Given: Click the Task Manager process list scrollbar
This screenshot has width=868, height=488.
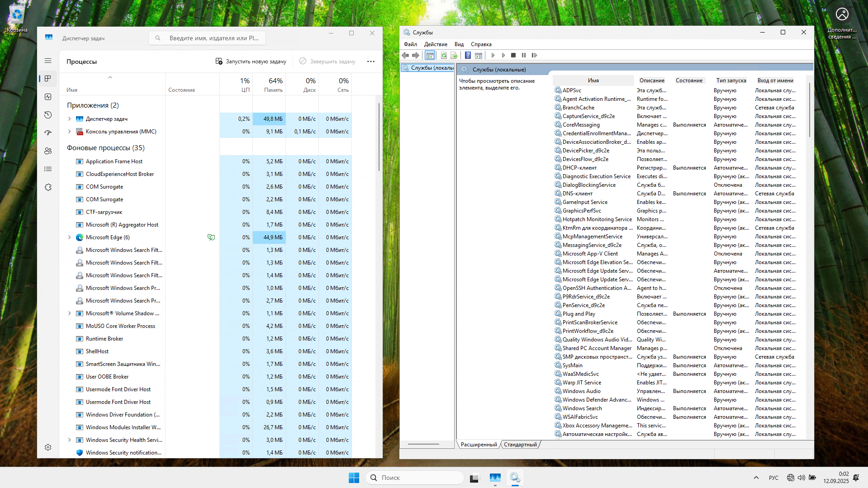Looking at the screenshot, I should [x=379, y=137].
